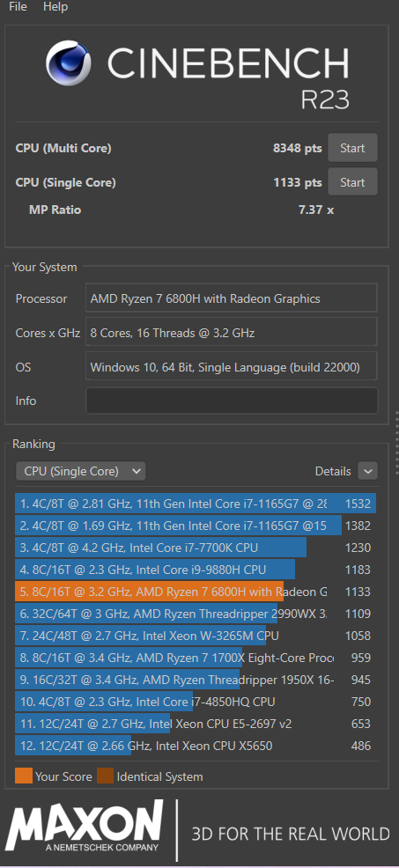Select ranking row 11 Xeon CPU E5-2697 v2
Image resolution: width=399 pixels, height=868 pixels.
(x=196, y=724)
